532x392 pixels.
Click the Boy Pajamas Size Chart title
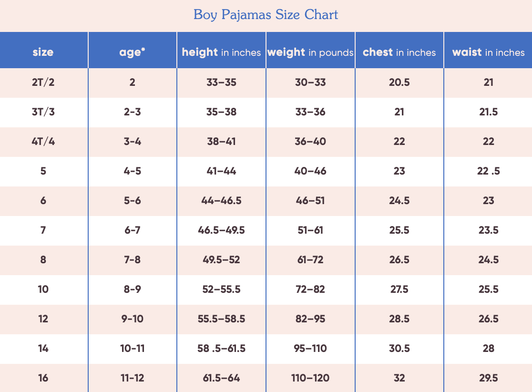coord(266,15)
